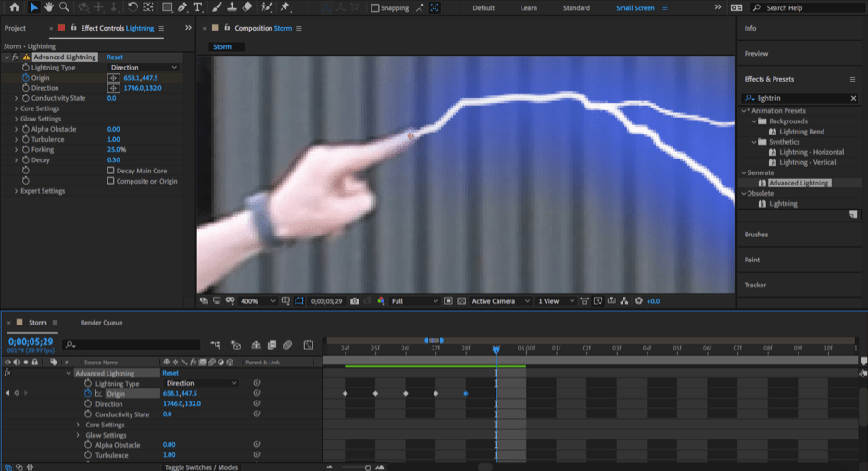The height and width of the screenshot is (471, 868).
Task: Click the Origin crosshair point picker in Effect Controls
Action: coord(114,78)
